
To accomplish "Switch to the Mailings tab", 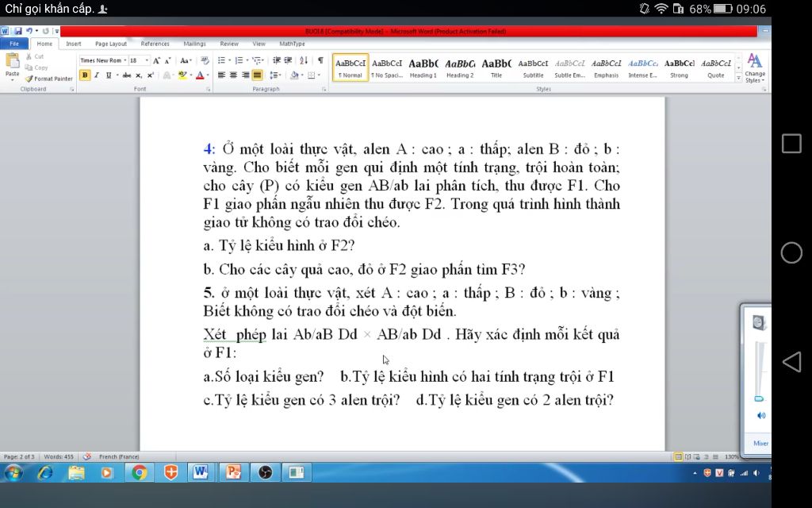I will pyautogui.click(x=194, y=44).
